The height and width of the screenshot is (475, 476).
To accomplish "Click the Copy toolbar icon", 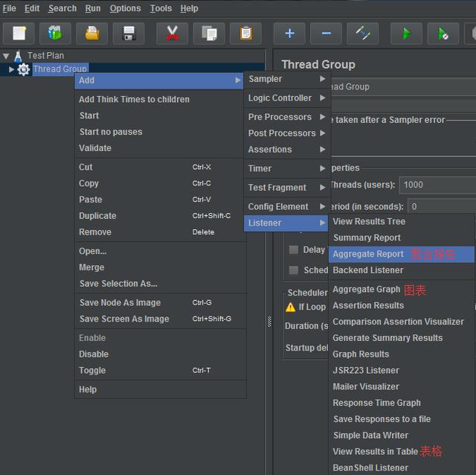I will pyautogui.click(x=209, y=34).
